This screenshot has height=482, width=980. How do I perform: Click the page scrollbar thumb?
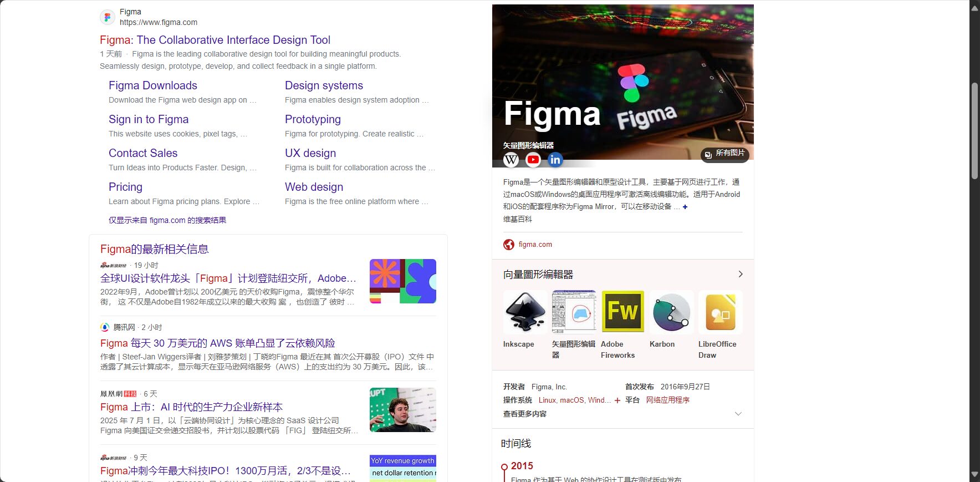975,131
